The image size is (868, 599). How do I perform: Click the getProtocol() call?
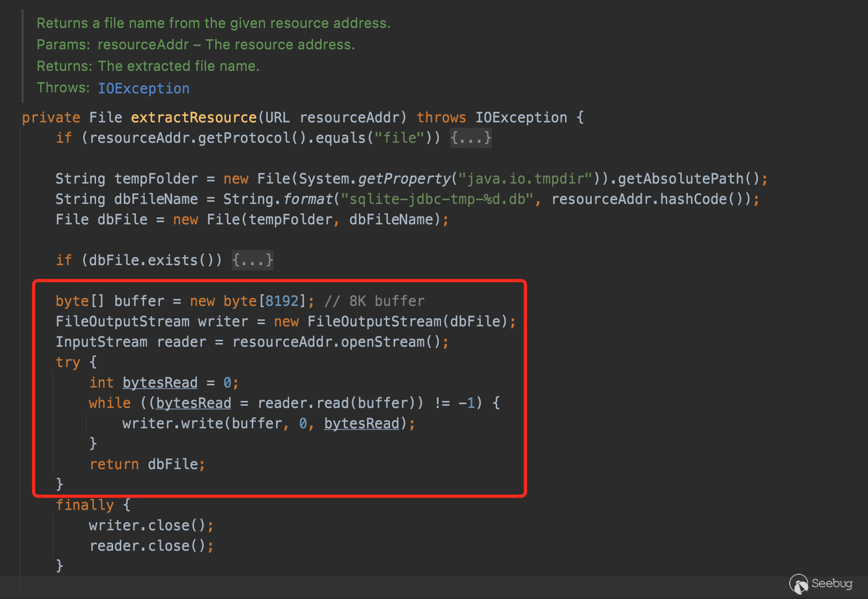[x=252, y=138]
